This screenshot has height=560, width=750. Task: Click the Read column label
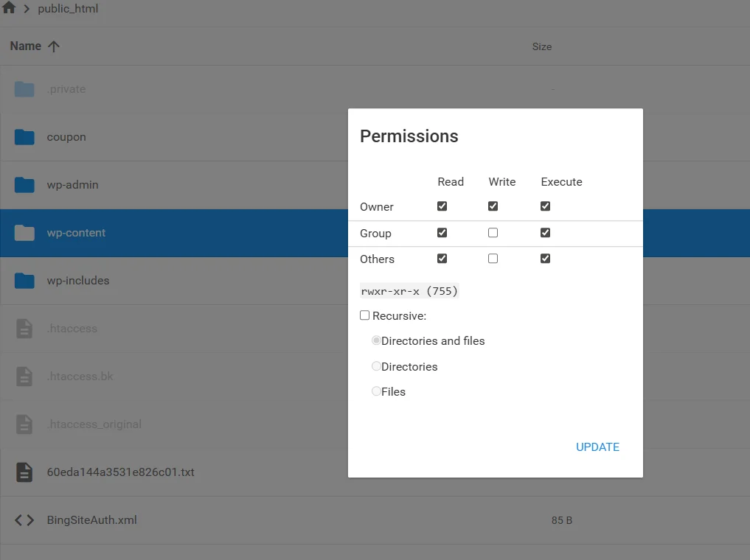[x=451, y=182]
